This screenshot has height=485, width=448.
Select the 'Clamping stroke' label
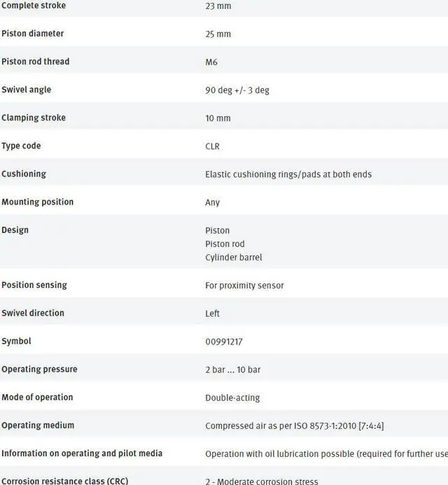click(33, 118)
